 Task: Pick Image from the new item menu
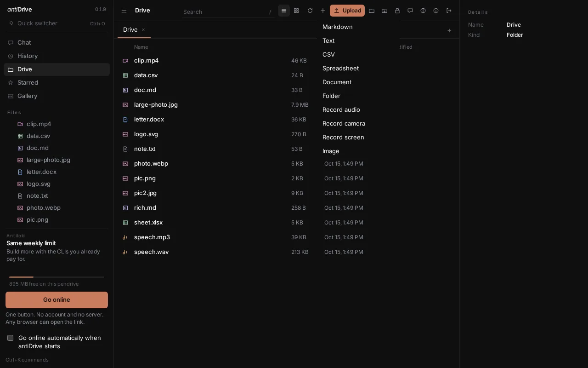[x=358, y=151]
